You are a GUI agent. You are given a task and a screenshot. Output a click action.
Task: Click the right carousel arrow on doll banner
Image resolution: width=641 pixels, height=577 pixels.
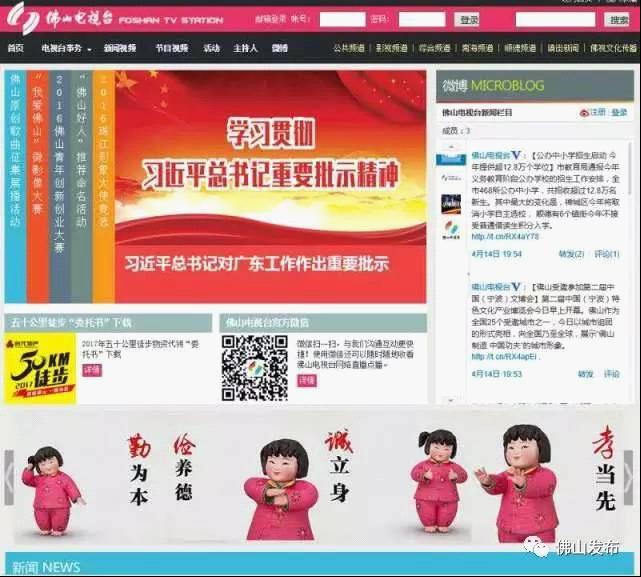pyautogui.click(x=633, y=478)
